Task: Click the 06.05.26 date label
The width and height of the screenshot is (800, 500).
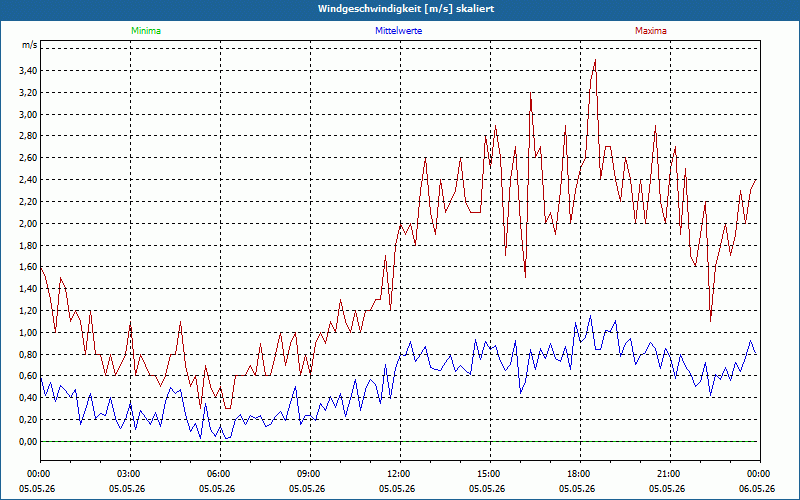Action: click(757, 489)
